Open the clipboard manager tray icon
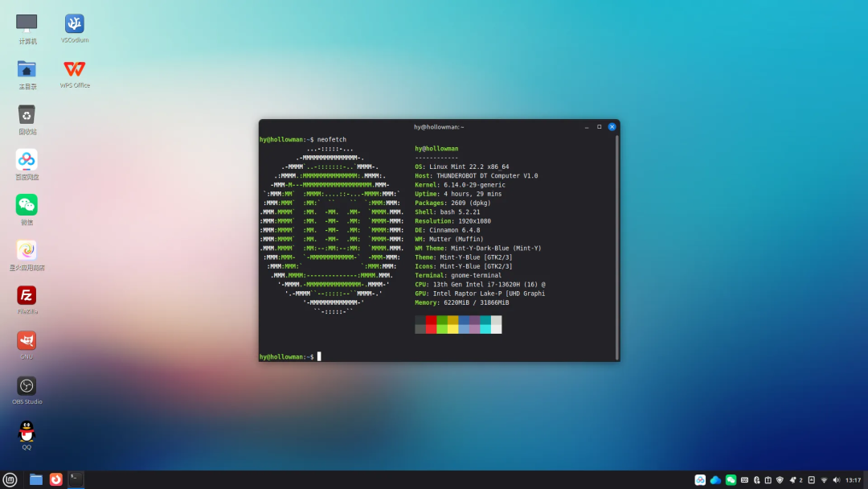Screen dimensions: 868x489 tap(768, 480)
